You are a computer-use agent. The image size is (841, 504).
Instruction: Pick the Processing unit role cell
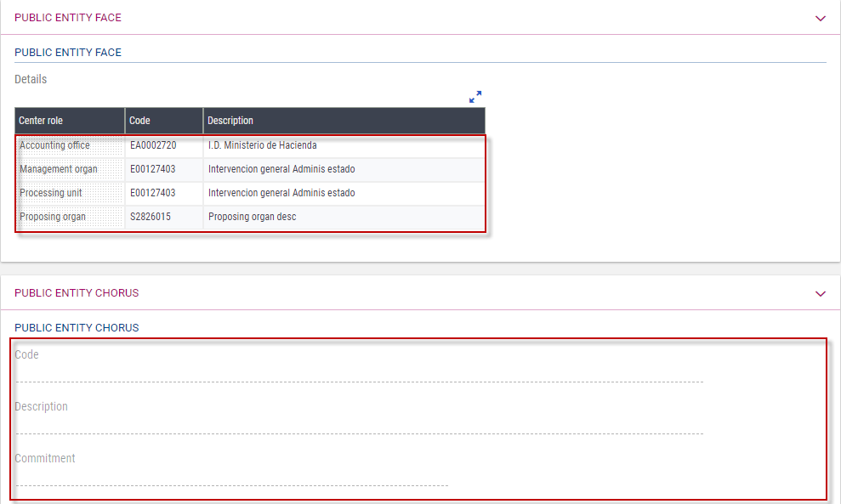[51, 193]
